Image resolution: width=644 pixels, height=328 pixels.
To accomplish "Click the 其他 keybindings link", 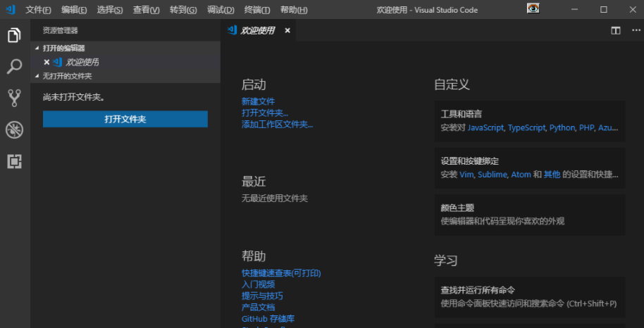I will point(552,175).
